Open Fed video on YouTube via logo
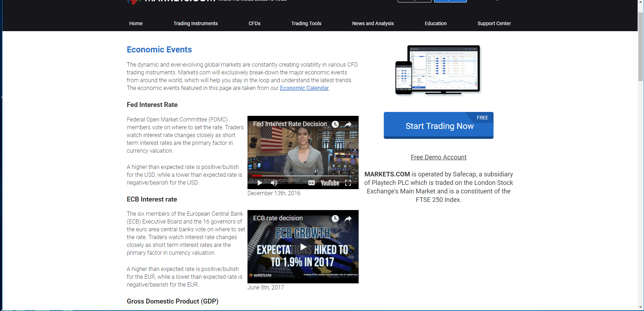Viewport: 644px width, 311px height. click(330, 183)
